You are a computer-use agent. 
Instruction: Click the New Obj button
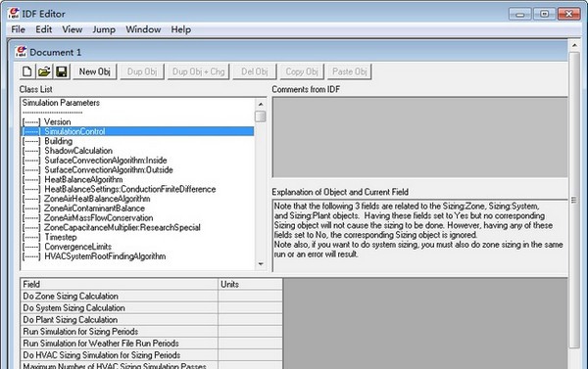pos(94,71)
